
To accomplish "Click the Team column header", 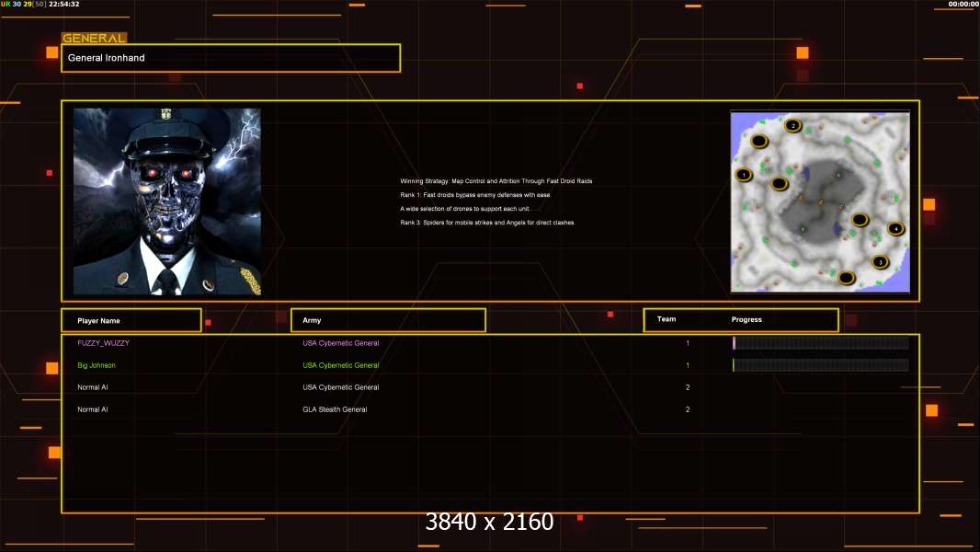I will pos(667,319).
